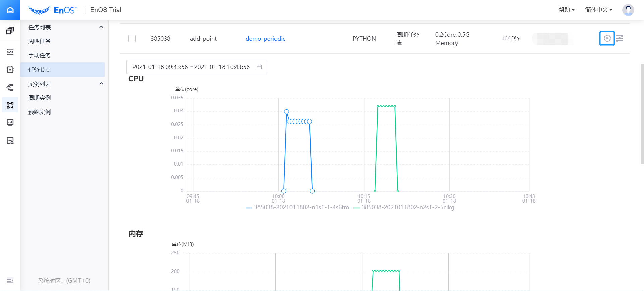
Task: Click the EnOS logo
Action: [52, 10]
